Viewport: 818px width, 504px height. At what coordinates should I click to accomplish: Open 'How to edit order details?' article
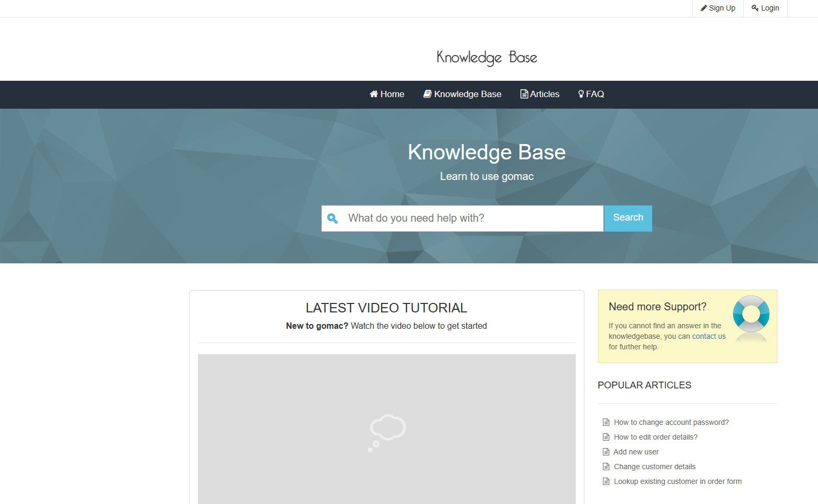click(x=655, y=437)
